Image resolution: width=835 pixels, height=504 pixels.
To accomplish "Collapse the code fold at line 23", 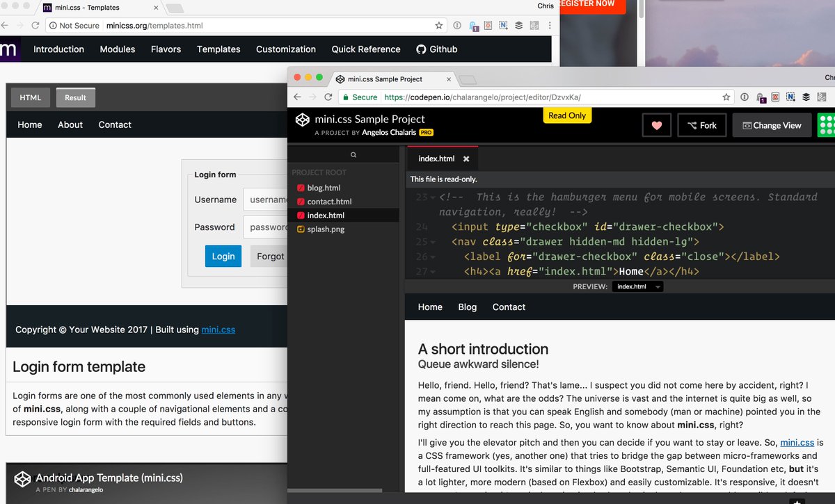I will click(434, 197).
